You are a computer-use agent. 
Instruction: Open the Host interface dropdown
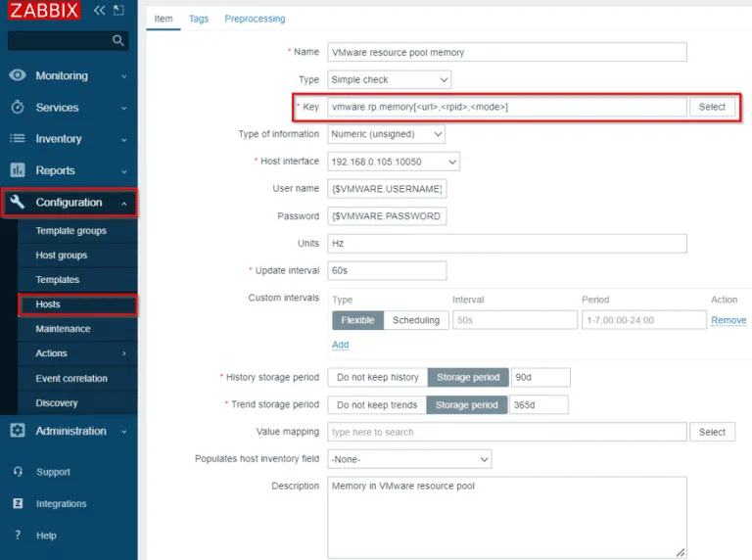pos(394,162)
